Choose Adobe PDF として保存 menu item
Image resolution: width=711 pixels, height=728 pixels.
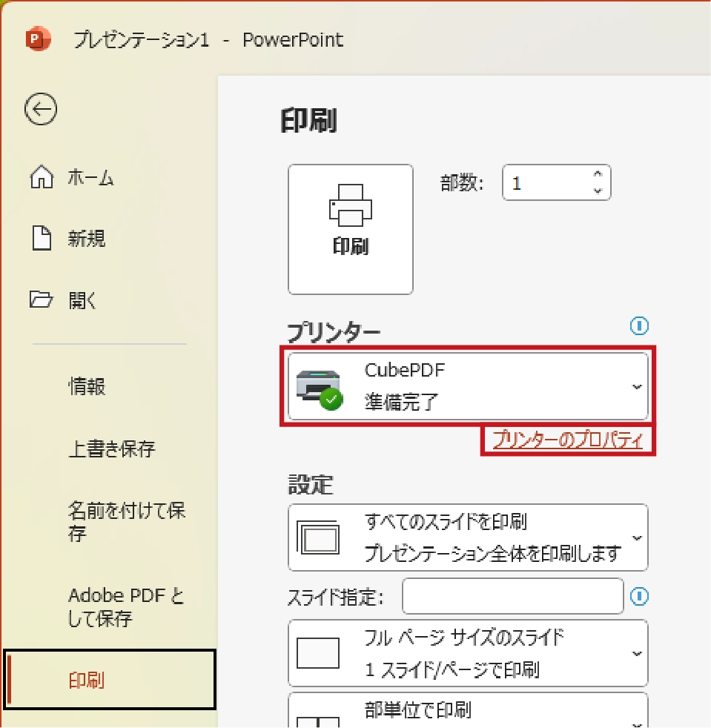coord(126,607)
